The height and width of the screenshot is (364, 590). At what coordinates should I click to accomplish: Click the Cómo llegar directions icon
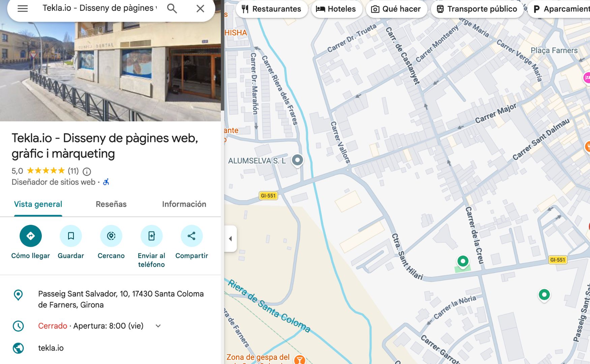click(31, 236)
